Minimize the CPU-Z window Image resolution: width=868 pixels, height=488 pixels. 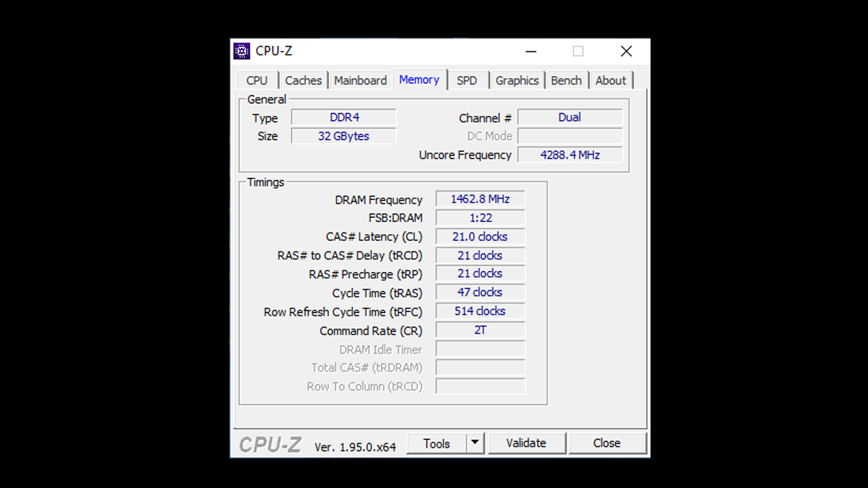pyautogui.click(x=531, y=52)
